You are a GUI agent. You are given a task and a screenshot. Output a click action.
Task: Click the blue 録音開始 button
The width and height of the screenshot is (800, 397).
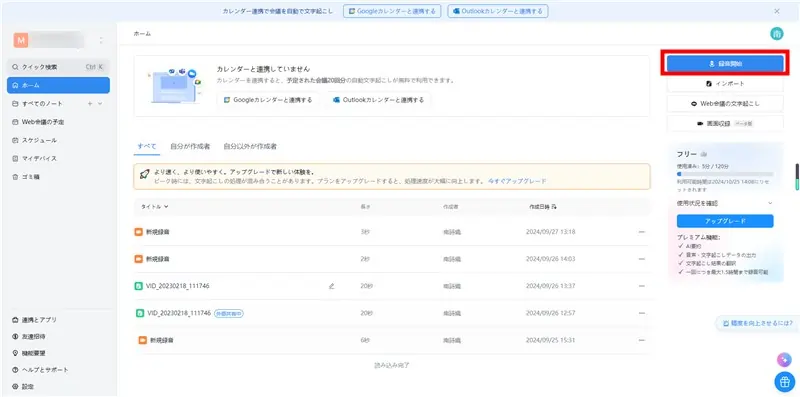(725, 64)
